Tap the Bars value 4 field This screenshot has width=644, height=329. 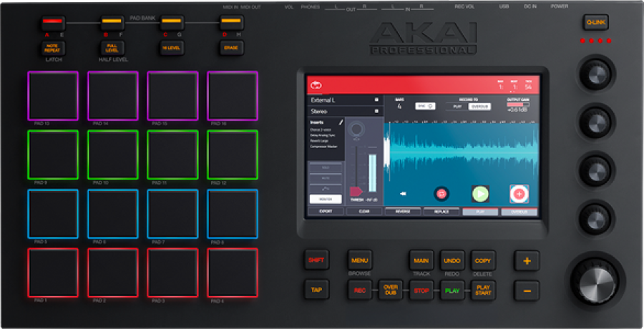[399, 107]
